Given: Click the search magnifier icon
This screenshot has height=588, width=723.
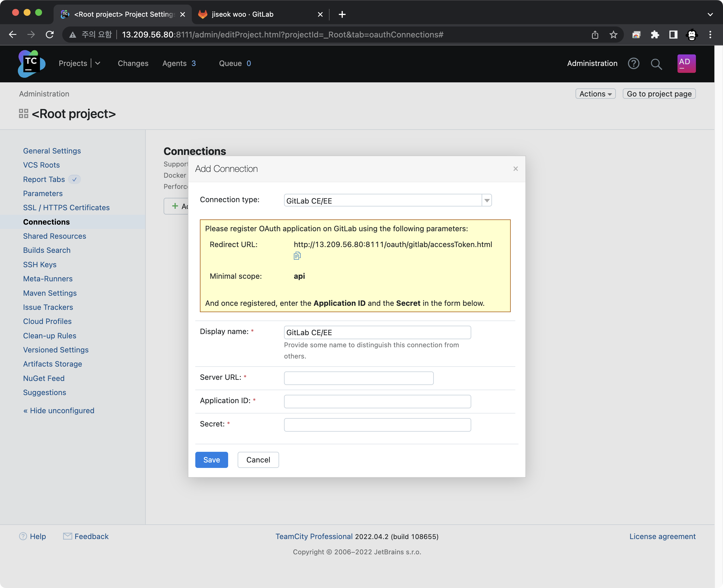Looking at the screenshot, I should click(656, 64).
